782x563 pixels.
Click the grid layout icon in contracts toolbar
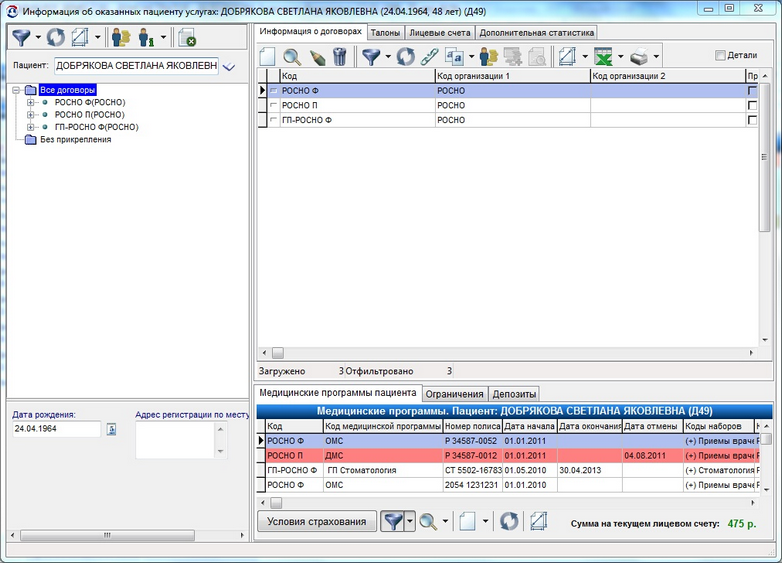point(567,56)
